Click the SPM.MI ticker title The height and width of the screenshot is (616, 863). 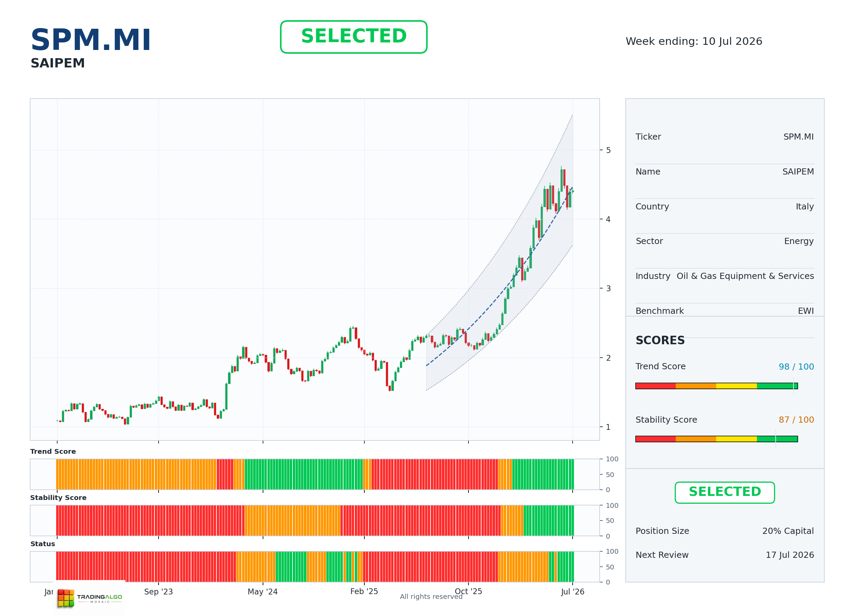coord(91,40)
